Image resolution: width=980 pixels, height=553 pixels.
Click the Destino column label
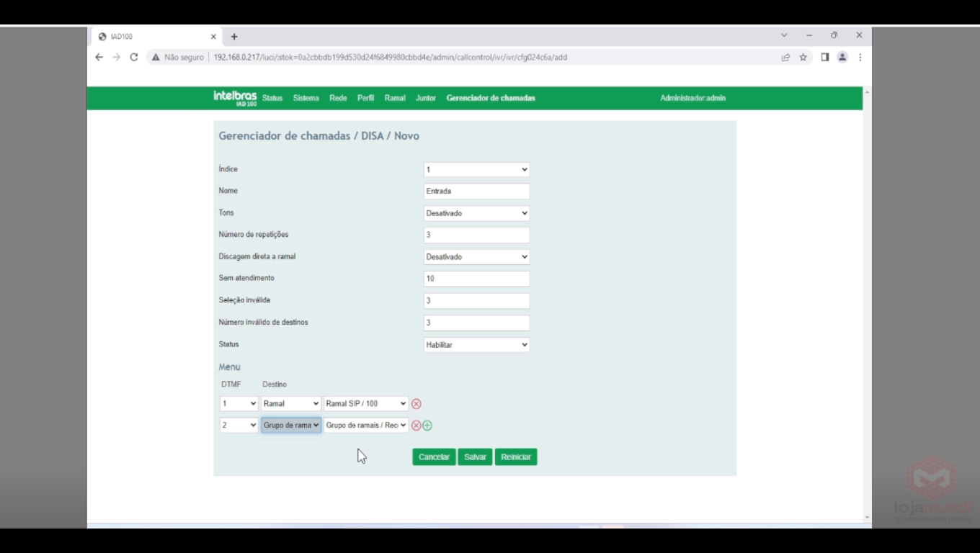tap(275, 385)
